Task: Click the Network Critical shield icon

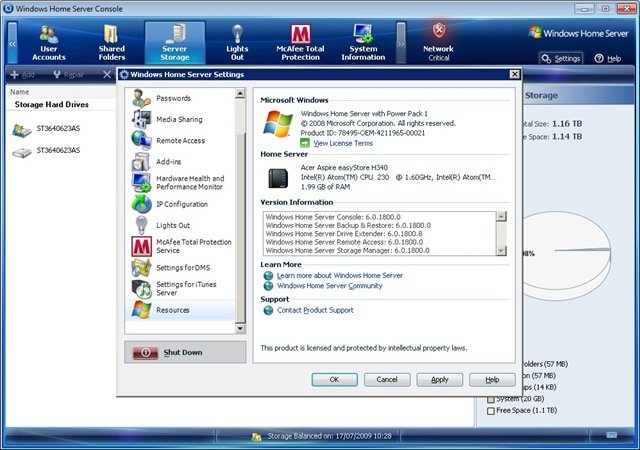Action: click(x=439, y=31)
